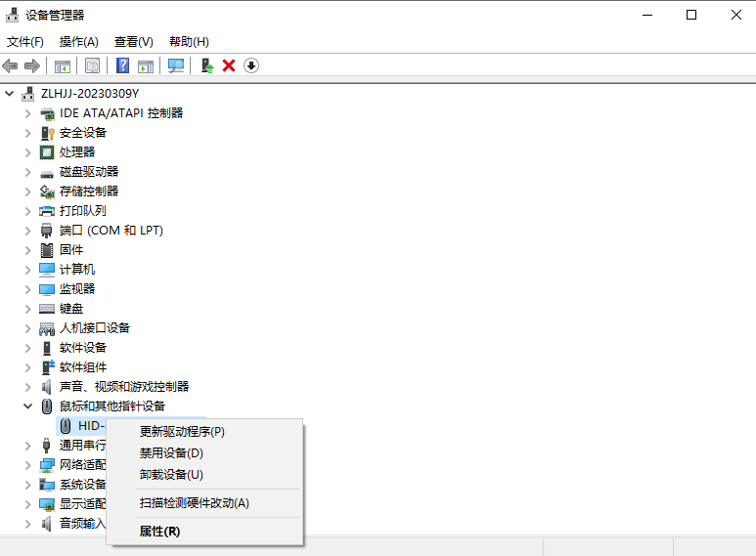Click the 监视器 monitor icon
This screenshot has width=756, height=556.
(x=47, y=289)
